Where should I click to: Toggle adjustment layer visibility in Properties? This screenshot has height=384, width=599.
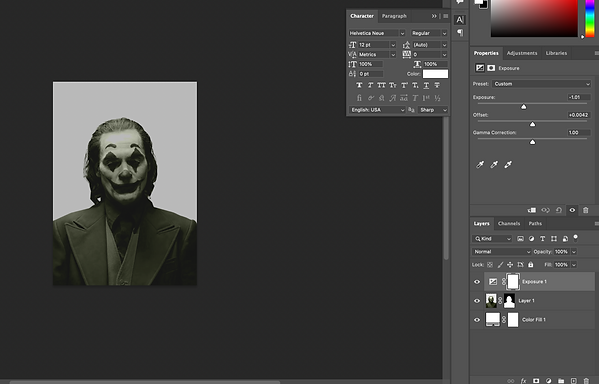572,210
